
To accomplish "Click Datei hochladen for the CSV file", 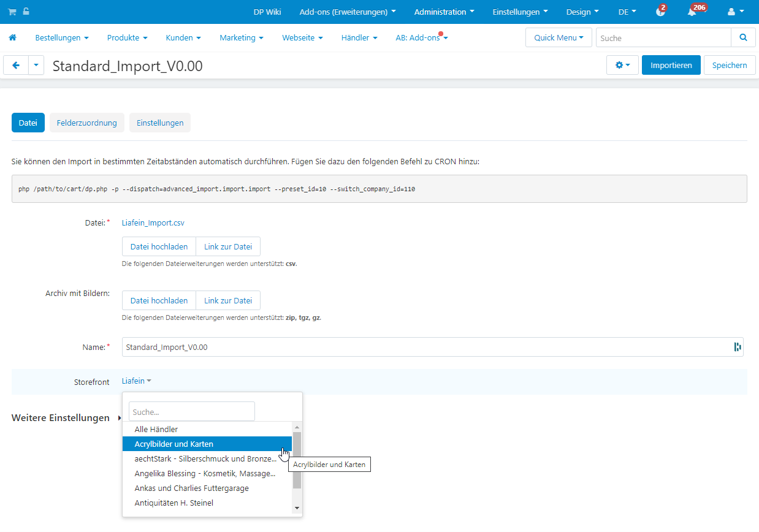I will tap(159, 246).
